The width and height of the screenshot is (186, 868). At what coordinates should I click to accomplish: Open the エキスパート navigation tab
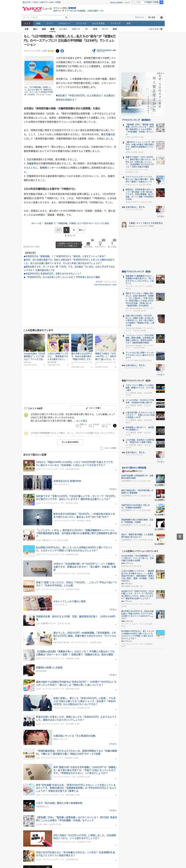coord(64,23)
